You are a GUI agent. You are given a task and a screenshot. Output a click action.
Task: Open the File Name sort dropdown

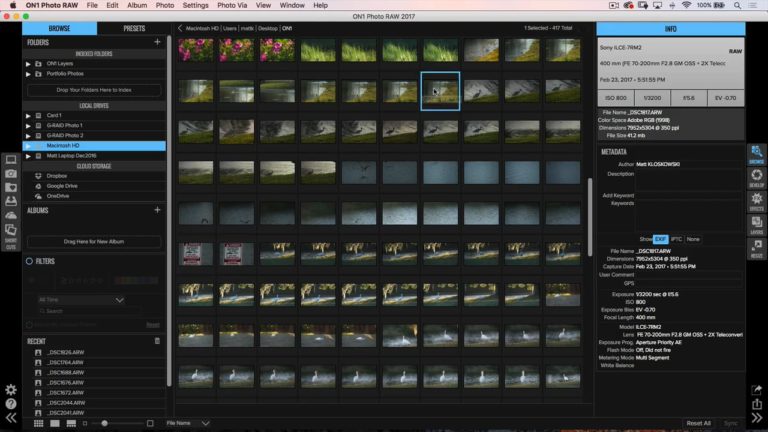(x=188, y=423)
